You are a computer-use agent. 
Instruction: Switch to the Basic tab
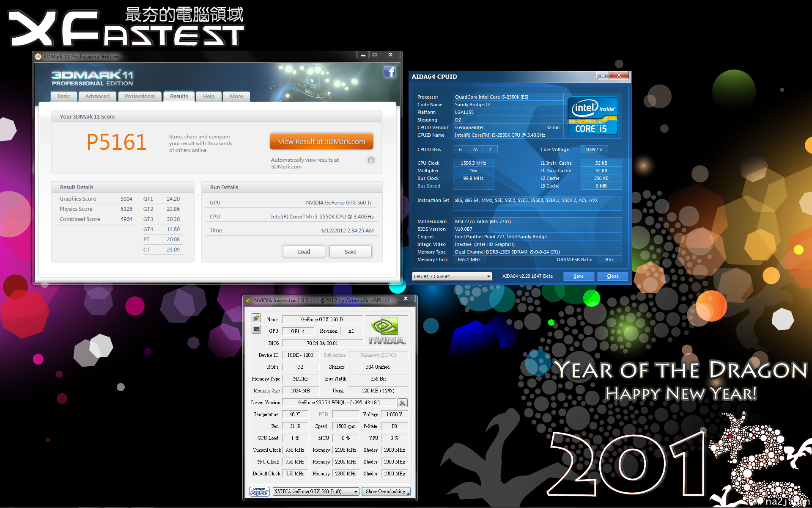64,97
